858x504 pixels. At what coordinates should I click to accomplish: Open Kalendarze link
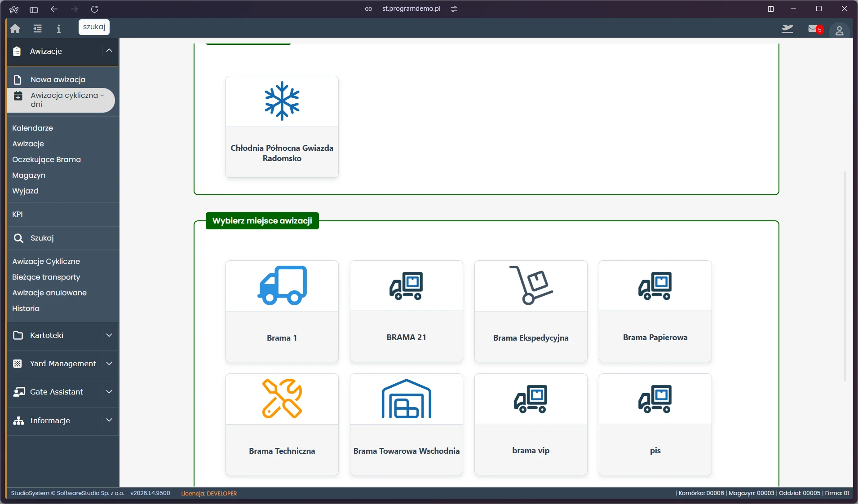click(x=32, y=128)
